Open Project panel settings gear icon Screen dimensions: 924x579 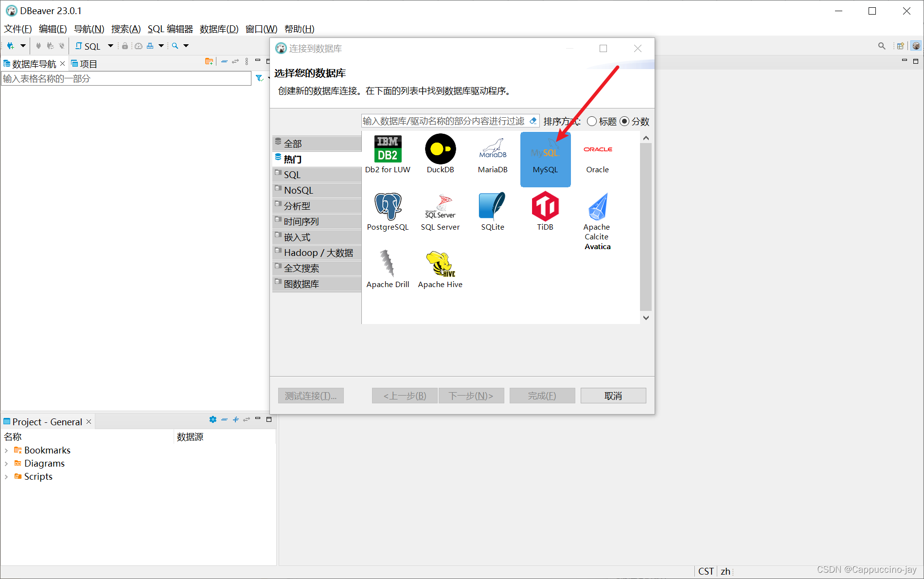click(x=213, y=419)
